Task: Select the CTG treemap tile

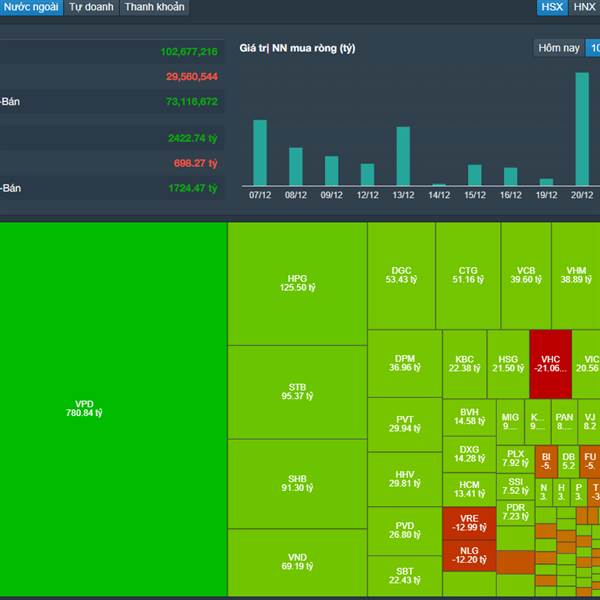Action: (468, 276)
